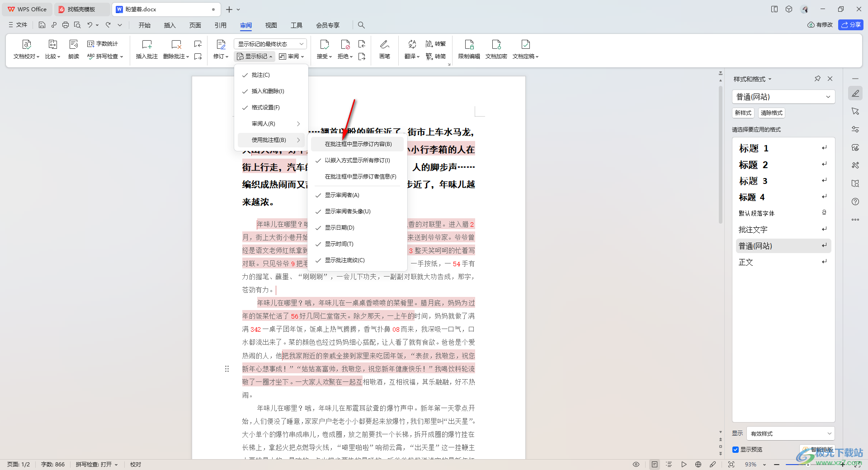Click the 拒绝 reject revision icon
The width and height of the screenshot is (868, 470).
[x=345, y=44]
